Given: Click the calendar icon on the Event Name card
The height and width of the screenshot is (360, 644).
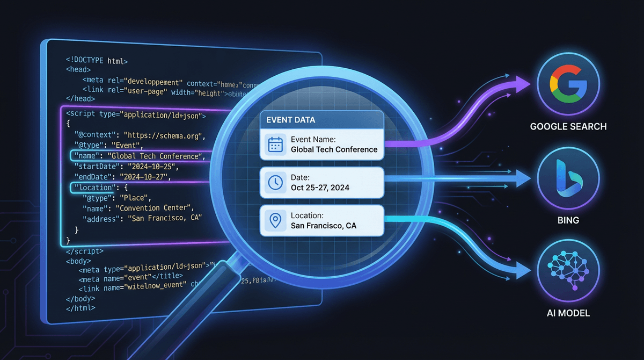Looking at the screenshot, I should 275,143.
